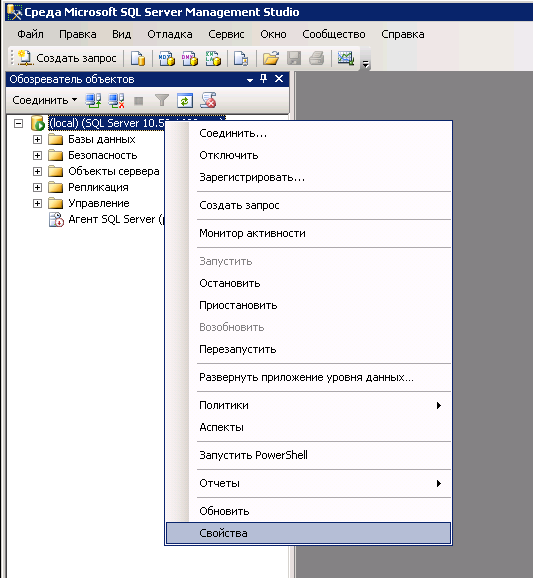Choose Создать запрос in the context menu

[308, 205]
